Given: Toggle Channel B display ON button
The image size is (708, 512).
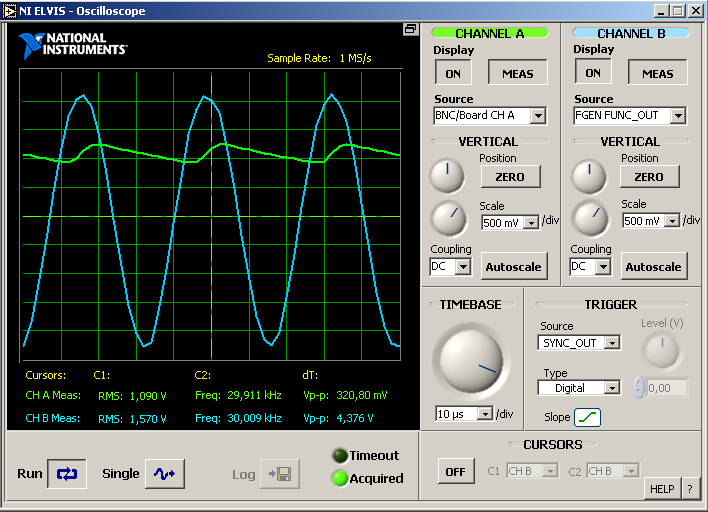Looking at the screenshot, I should (593, 72).
